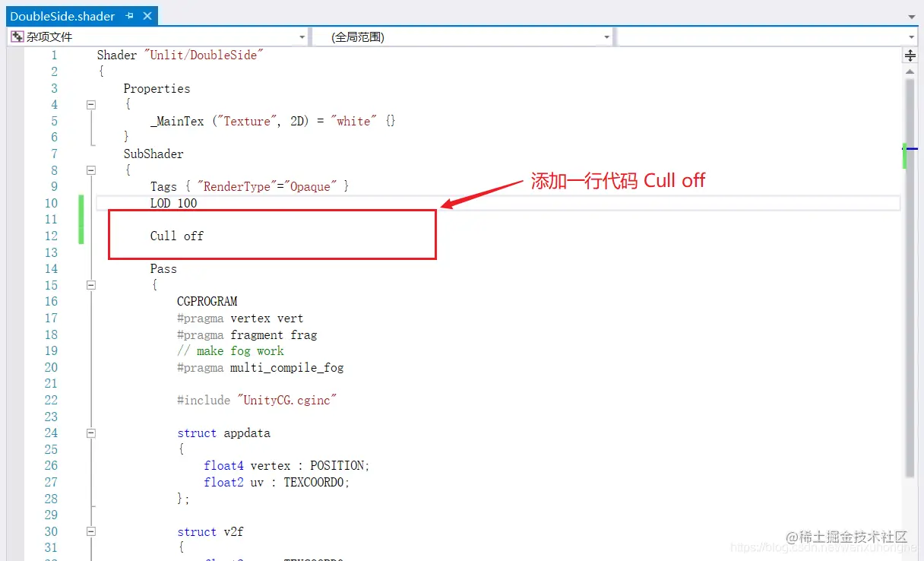Click the #include "UnityCG.cginc" line
The image size is (924, 561).
pyautogui.click(x=257, y=400)
